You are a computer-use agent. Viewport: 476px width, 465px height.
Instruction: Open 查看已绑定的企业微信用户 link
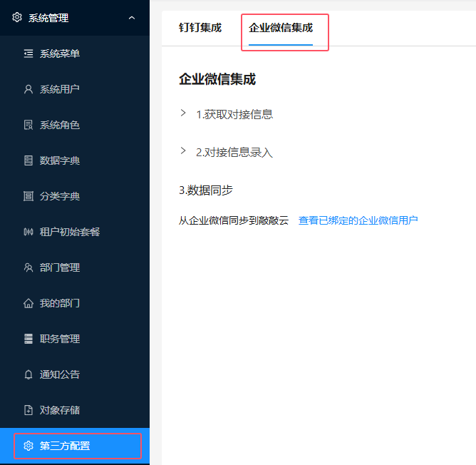click(x=358, y=220)
